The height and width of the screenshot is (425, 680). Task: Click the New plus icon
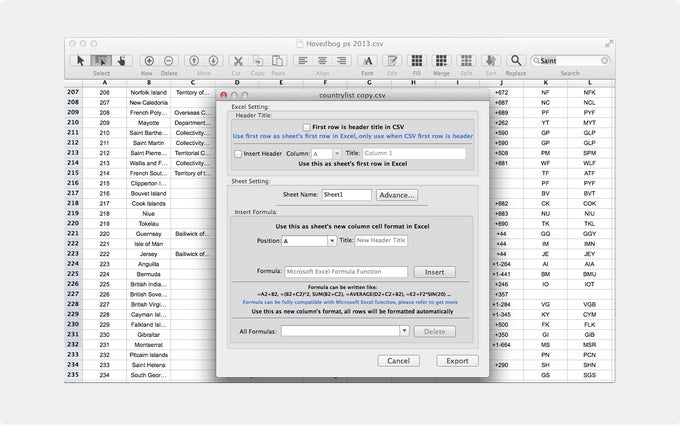coord(149,61)
